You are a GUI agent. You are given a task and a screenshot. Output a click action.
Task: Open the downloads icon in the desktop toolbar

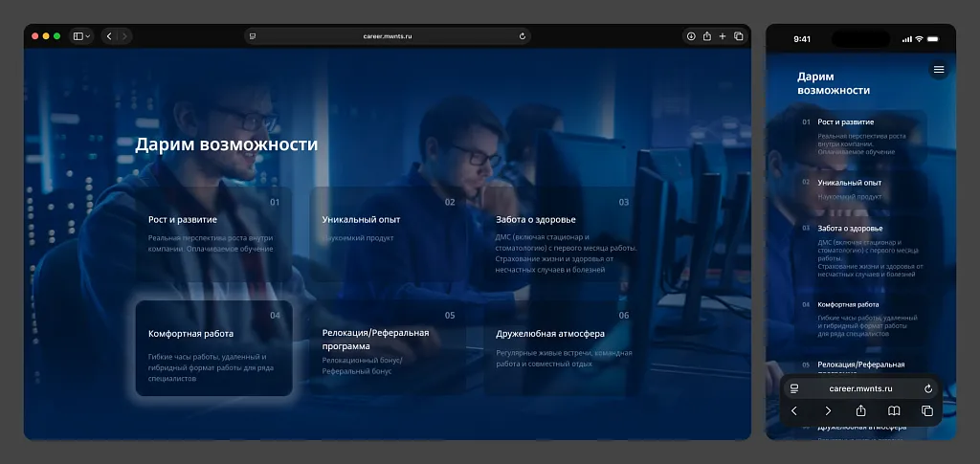(x=690, y=36)
